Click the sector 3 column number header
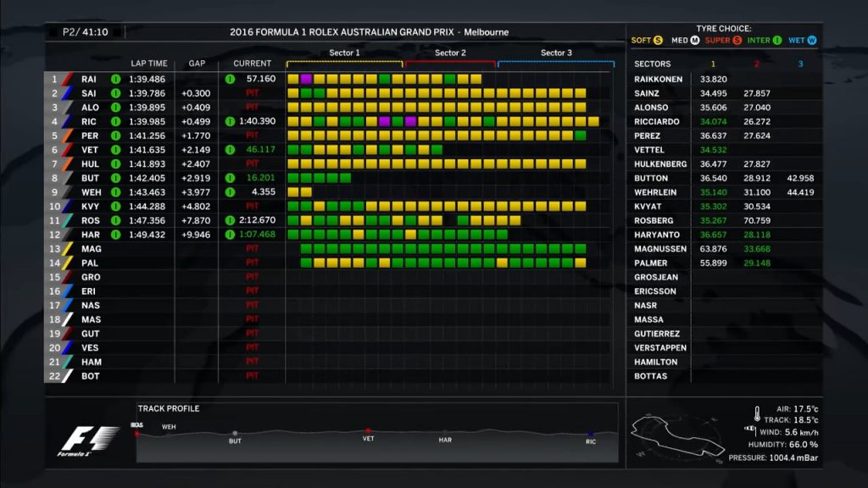Image resolution: width=868 pixels, height=488 pixels. coord(800,64)
